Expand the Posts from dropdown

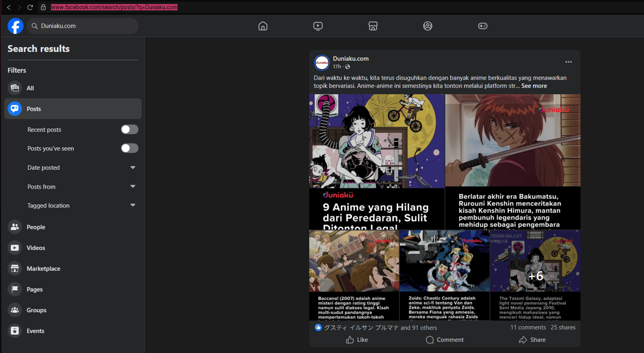click(133, 186)
